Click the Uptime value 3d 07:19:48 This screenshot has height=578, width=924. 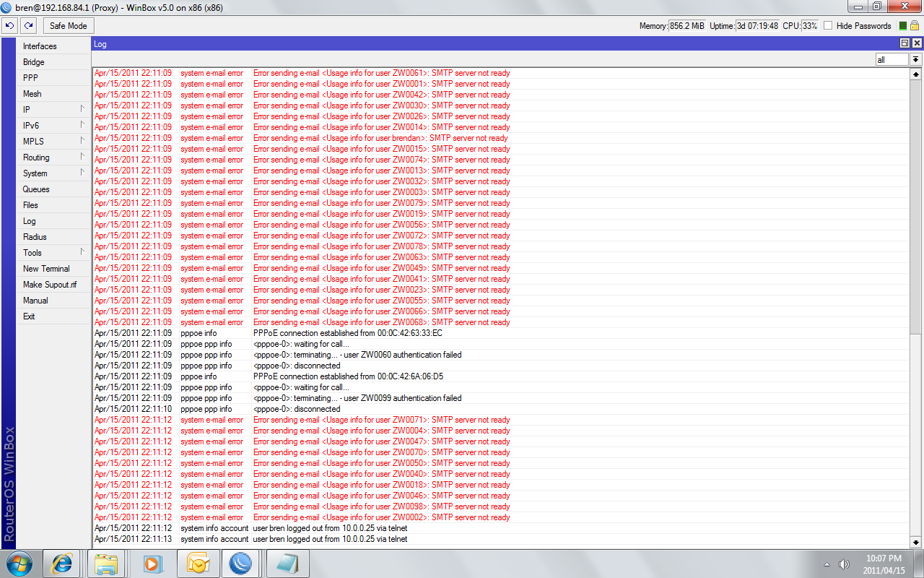pos(757,26)
